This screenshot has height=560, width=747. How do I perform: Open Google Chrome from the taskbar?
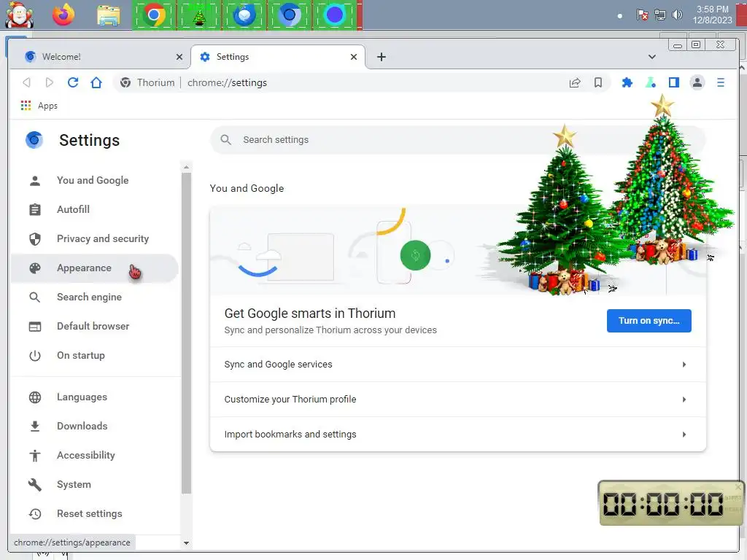click(153, 15)
